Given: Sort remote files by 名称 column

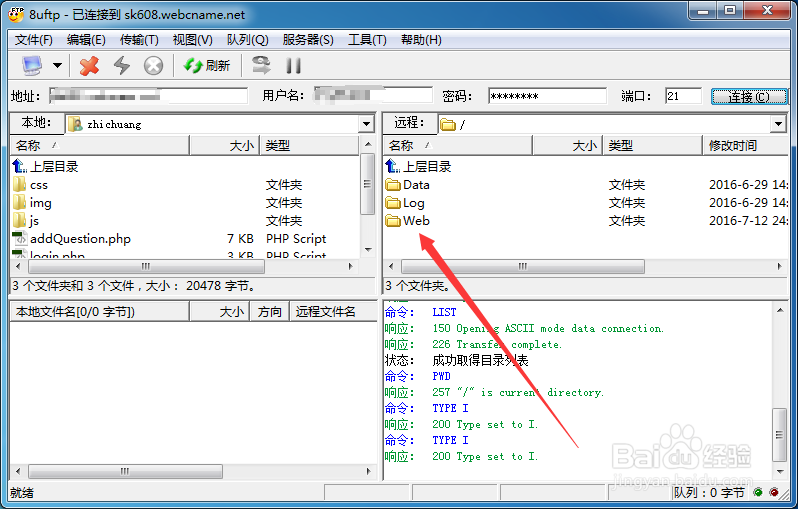Looking at the screenshot, I should click(458, 146).
